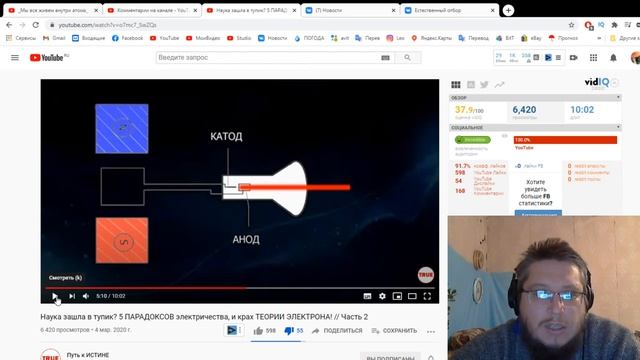Open the Studio bookmark
Viewport: 640px width, 360px height.
(239, 38)
